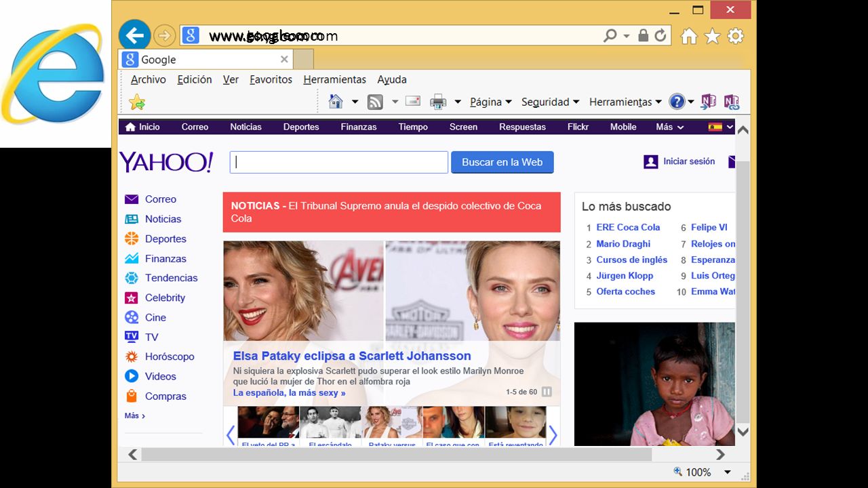
Task: Select the Google browser tab
Action: click(205, 59)
